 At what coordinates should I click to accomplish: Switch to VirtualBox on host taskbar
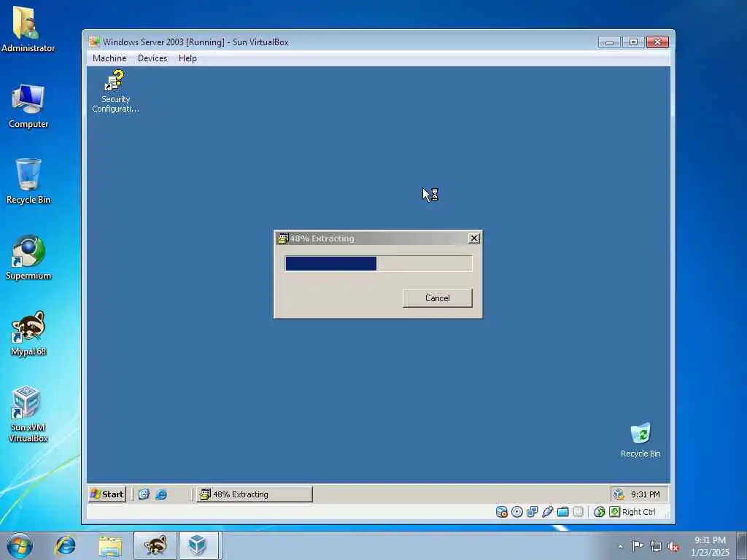coord(199,545)
